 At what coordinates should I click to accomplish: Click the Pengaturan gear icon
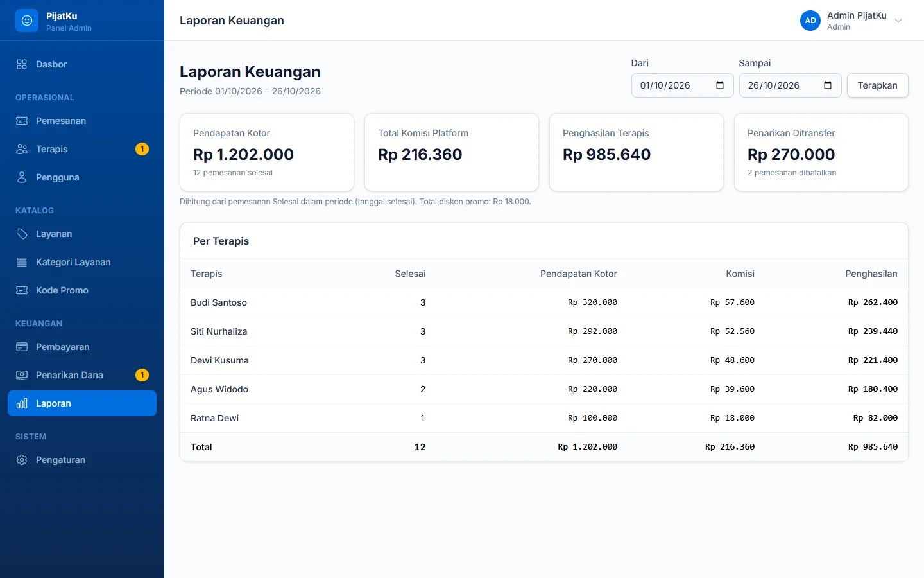click(22, 460)
